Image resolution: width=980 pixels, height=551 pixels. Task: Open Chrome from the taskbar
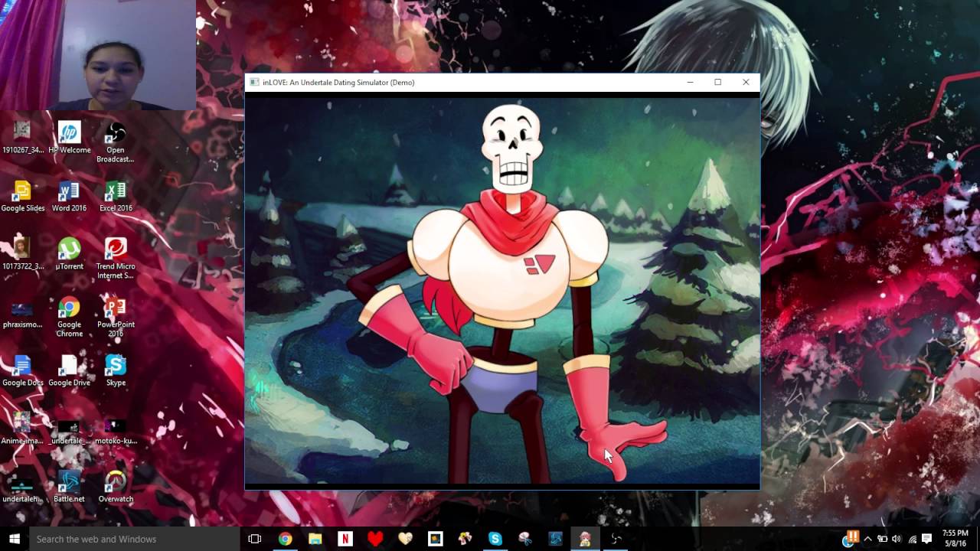click(x=285, y=539)
